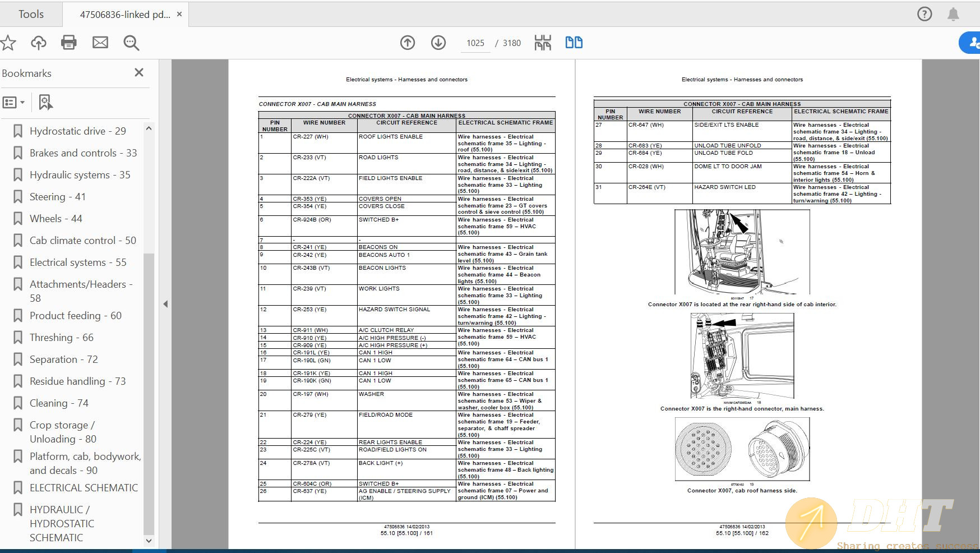Click bookmark icon beside ELECTRICAL SCHEMATIC
The width and height of the screenshot is (980, 553).
pyautogui.click(x=18, y=487)
